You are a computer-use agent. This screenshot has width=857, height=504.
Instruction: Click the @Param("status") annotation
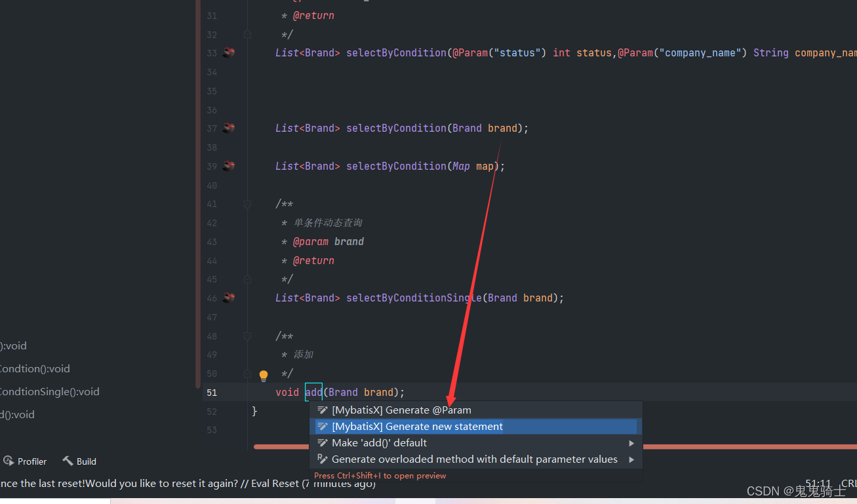(499, 52)
